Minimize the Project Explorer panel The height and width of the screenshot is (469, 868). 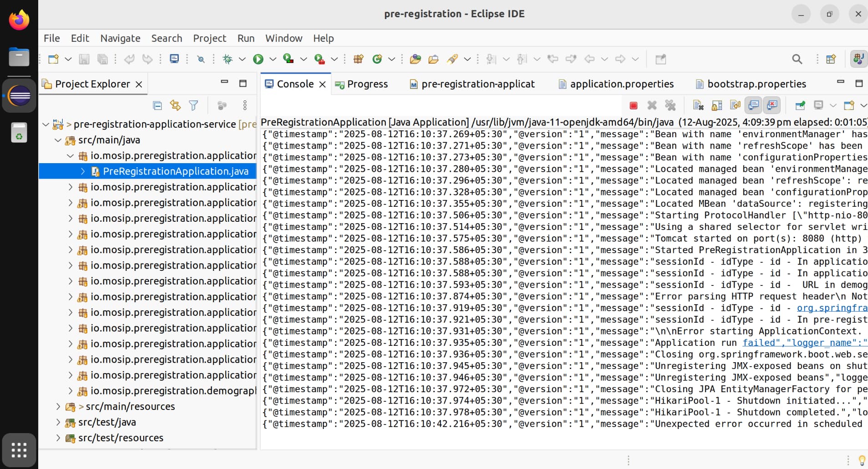pos(224,82)
